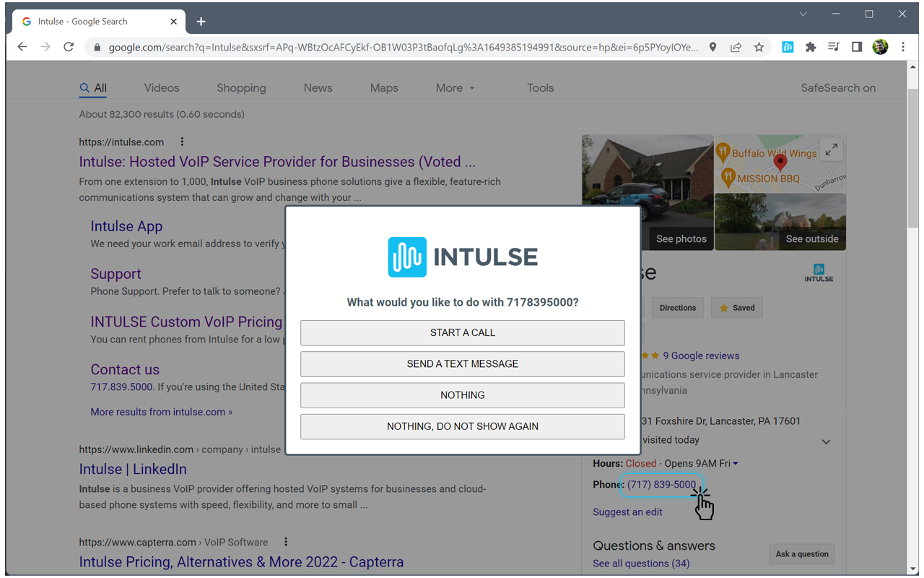Click the new tab plus button
This screenshot has height=578, width=924.
pyautogui.click(x=201, y=22)
